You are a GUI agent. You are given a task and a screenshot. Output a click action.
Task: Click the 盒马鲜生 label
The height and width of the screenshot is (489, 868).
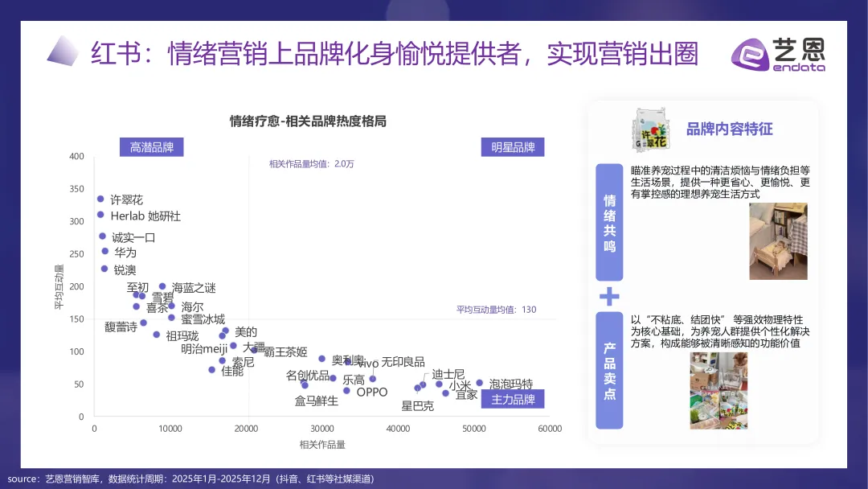coord(316,401)
